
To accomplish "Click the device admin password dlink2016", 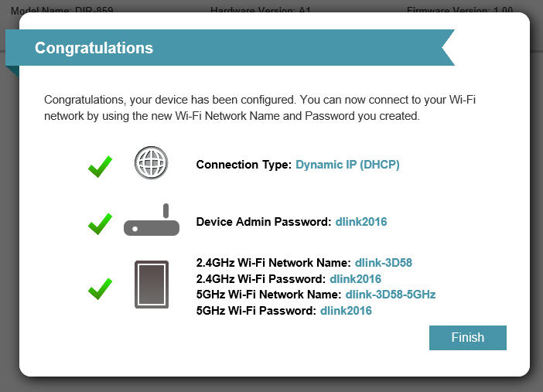I will point(360,222).
